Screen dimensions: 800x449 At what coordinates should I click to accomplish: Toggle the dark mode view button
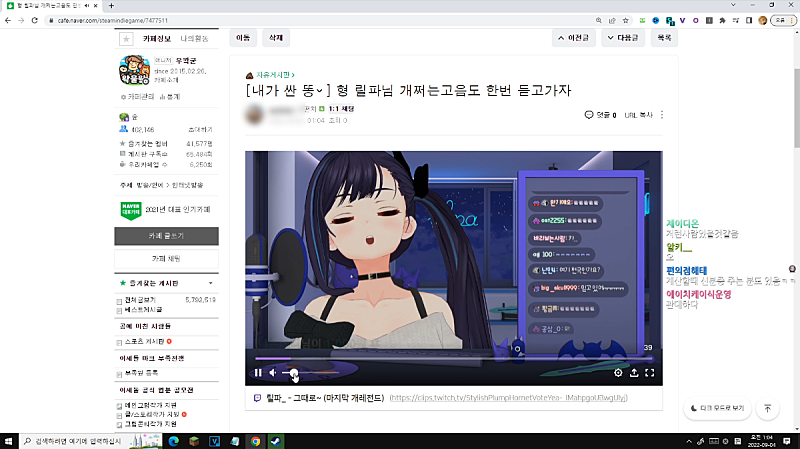[715, 408]
